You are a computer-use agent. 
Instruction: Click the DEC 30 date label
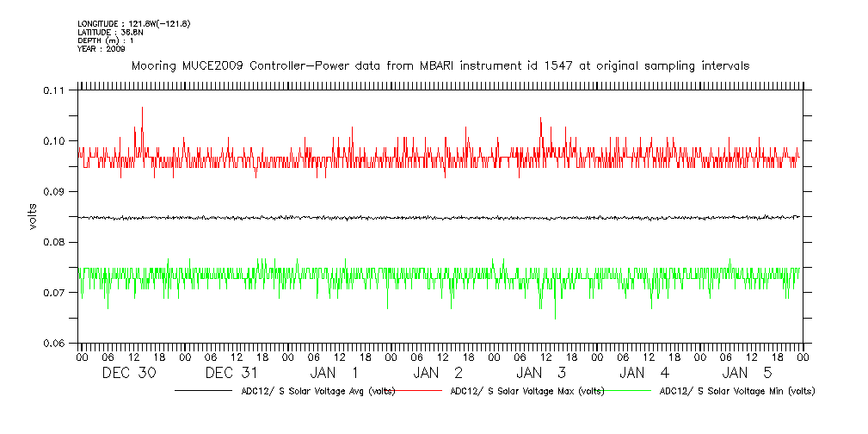(129, 373)
